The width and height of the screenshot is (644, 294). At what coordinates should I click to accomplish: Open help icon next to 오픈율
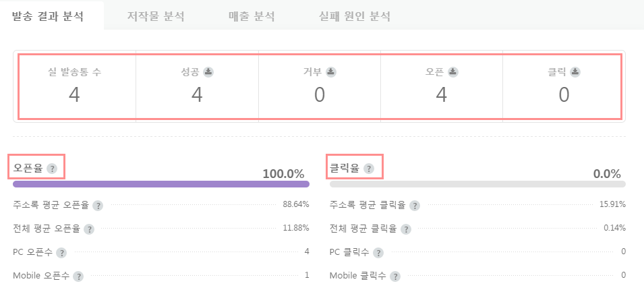52,169
